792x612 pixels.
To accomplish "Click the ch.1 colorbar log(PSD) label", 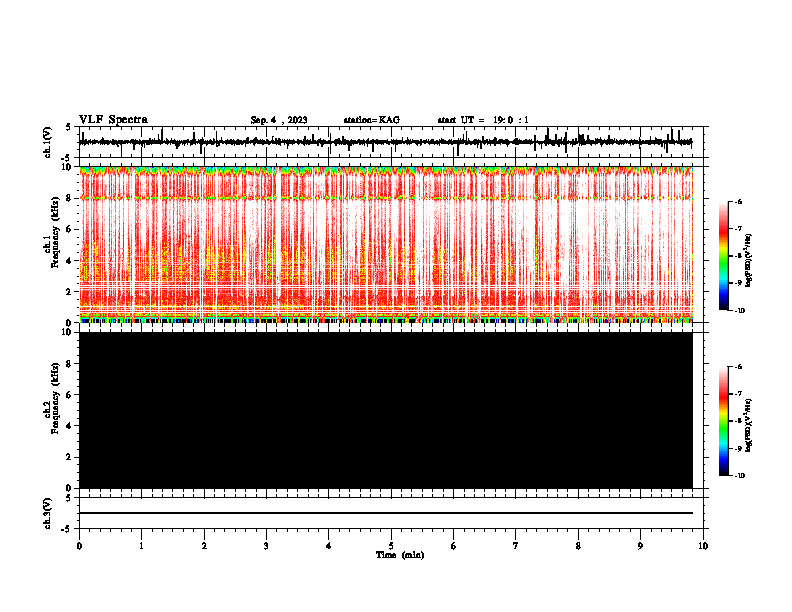I will pos(749,261).
